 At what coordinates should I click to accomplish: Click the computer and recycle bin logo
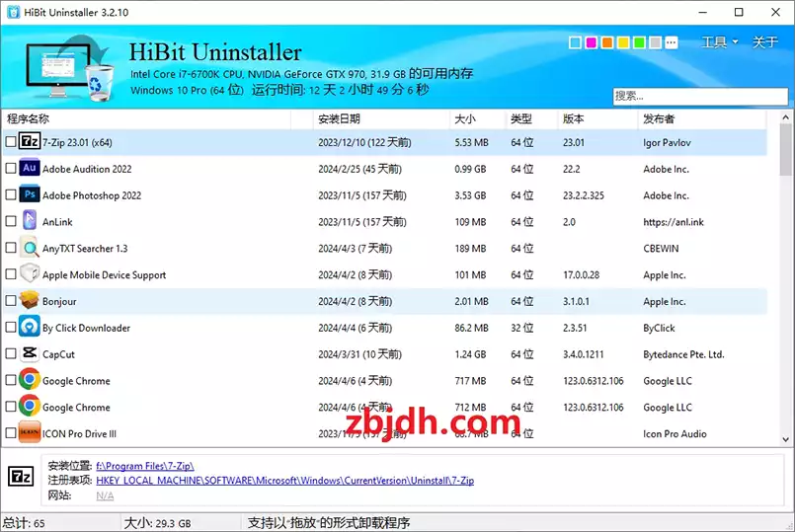[70, 67]
